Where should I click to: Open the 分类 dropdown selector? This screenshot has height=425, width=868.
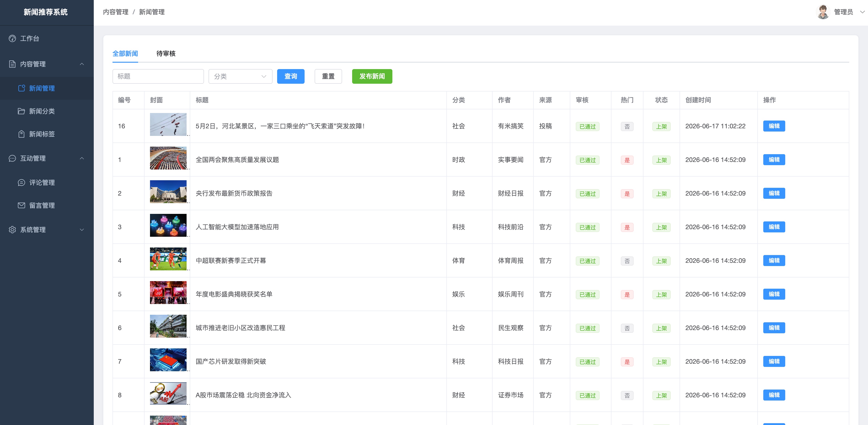(240, 76)
